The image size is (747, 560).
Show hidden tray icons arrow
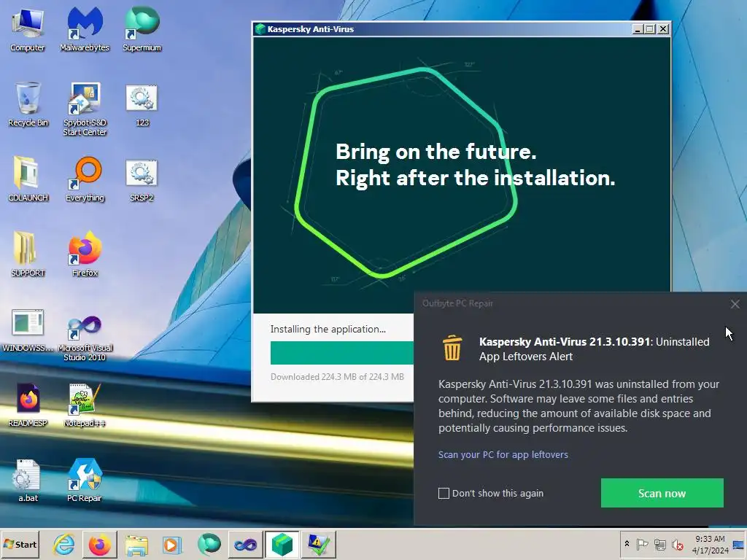click(x=627, y=544)
